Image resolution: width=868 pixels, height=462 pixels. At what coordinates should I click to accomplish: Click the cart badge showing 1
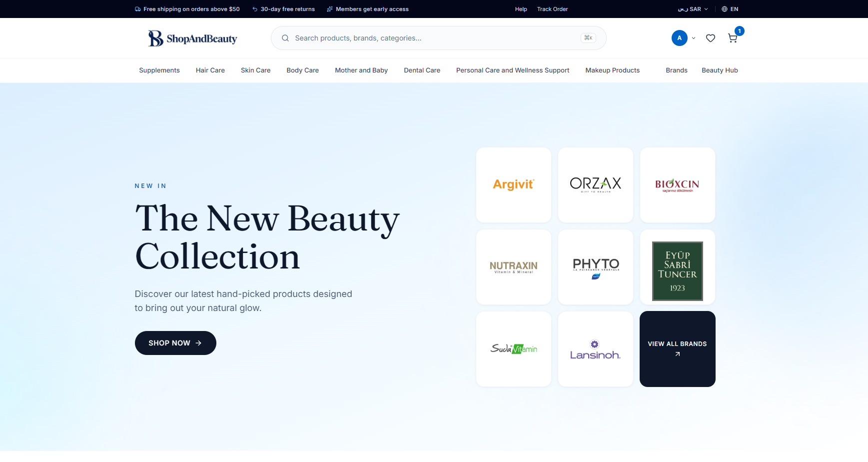tap(740, 31)
